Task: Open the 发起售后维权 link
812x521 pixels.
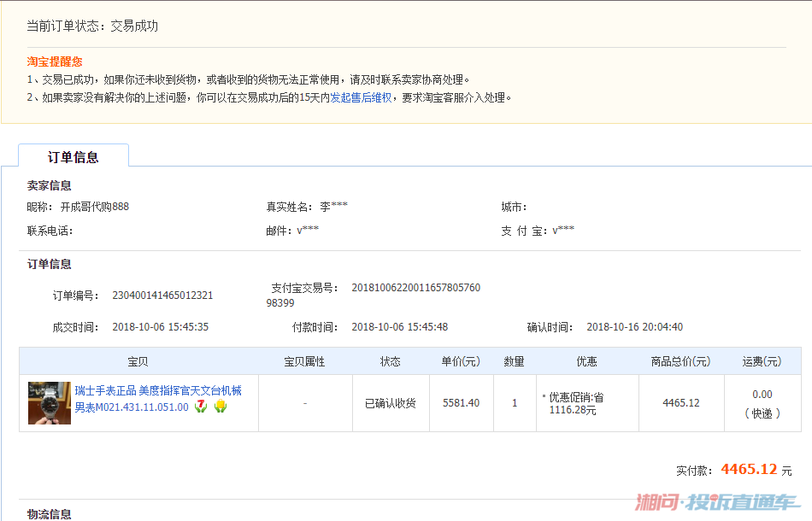Action: (361, 97)
